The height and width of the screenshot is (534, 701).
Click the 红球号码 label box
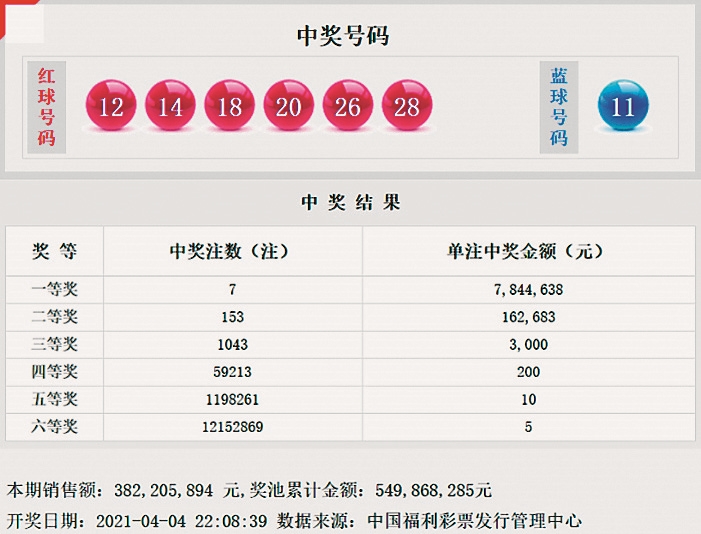coord(46,106)
